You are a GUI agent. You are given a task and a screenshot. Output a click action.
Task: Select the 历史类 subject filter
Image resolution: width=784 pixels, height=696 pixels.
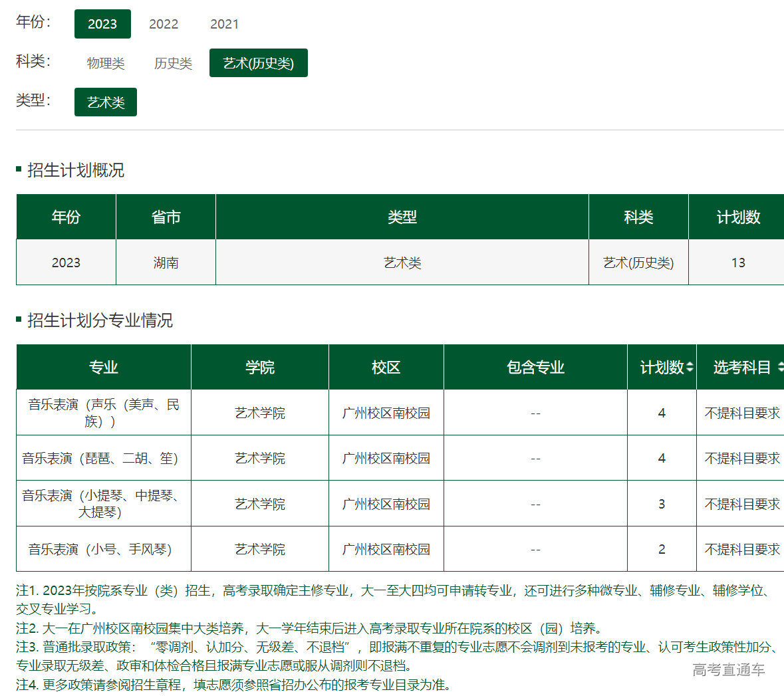pyautogui.click(x=172, y=62)
